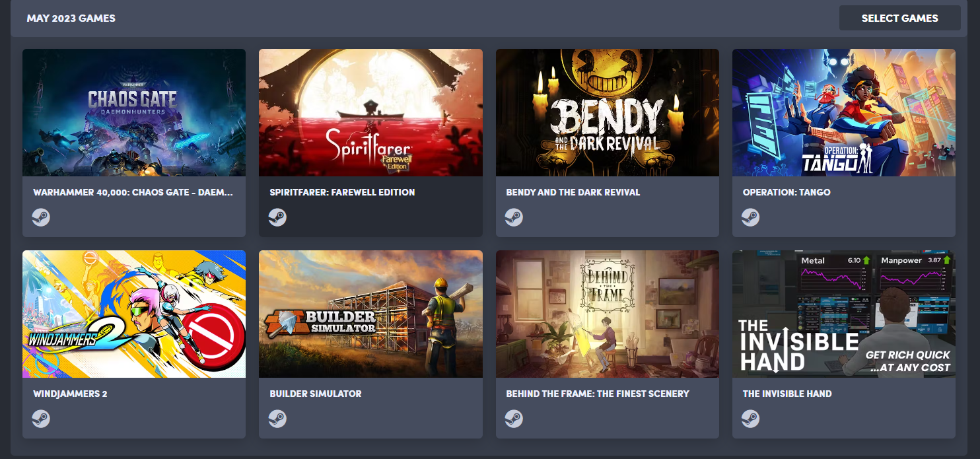Click the Select Games button
This screenshot has height=459, width=980.
pos(899,18)
